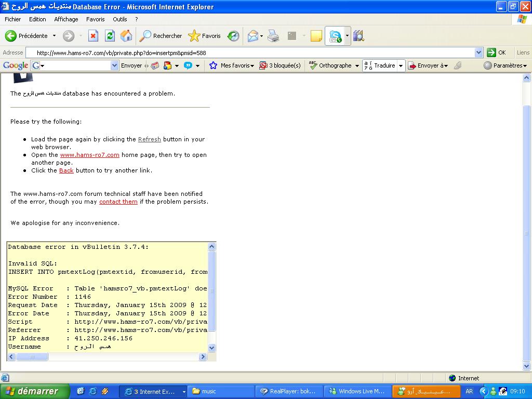Click inside the Adresse URL field
Screen dimensions: 532x399
[249, 52]
